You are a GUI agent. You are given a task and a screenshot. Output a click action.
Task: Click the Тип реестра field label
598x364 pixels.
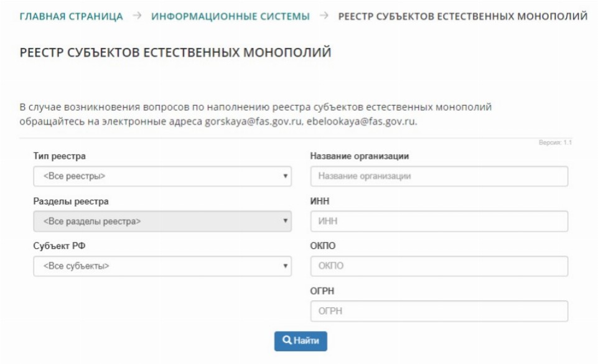tap(60, 156)
